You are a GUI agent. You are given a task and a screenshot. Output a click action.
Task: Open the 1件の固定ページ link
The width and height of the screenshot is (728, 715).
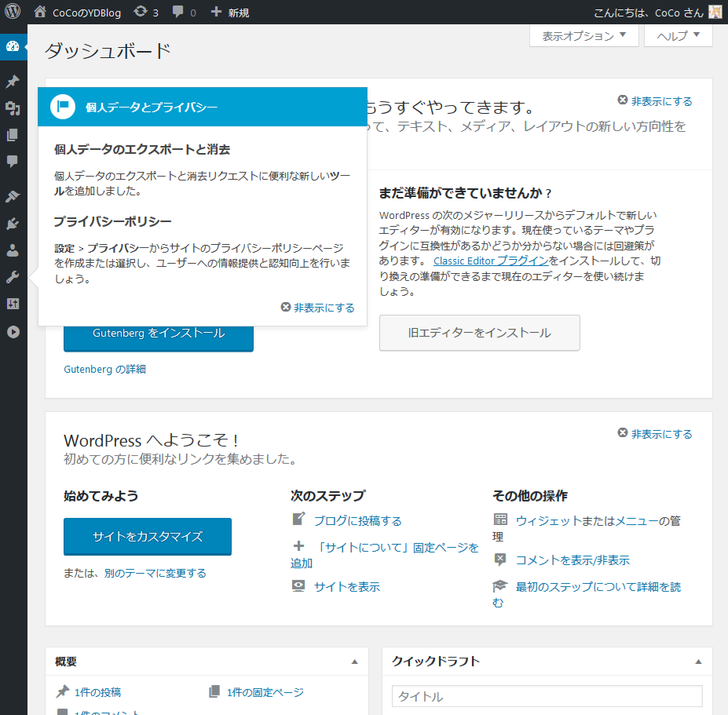pyautogui.click(x=265, y=692)
